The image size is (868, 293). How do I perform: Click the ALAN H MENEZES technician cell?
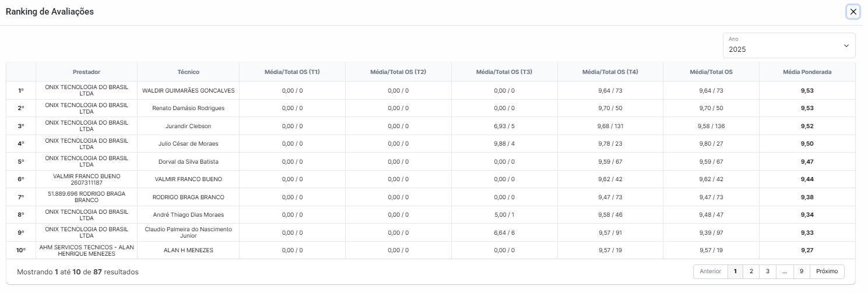point(188,250)
